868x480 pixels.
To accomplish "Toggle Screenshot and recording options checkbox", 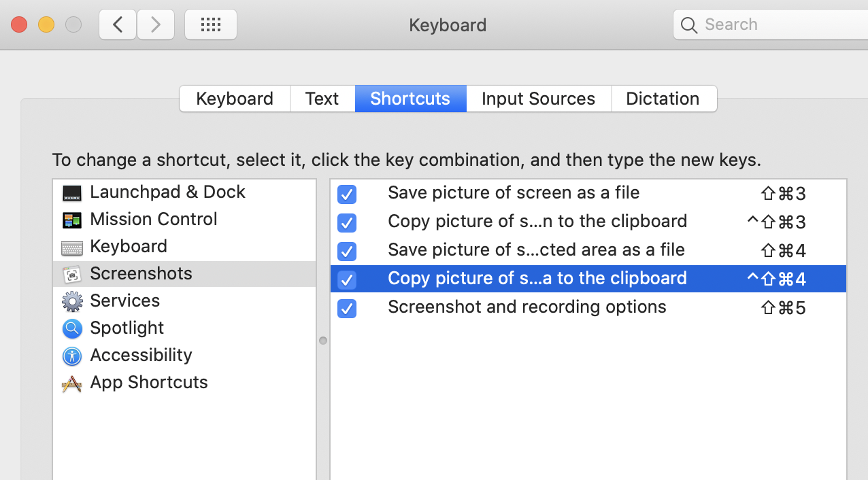I will (347, 308).
